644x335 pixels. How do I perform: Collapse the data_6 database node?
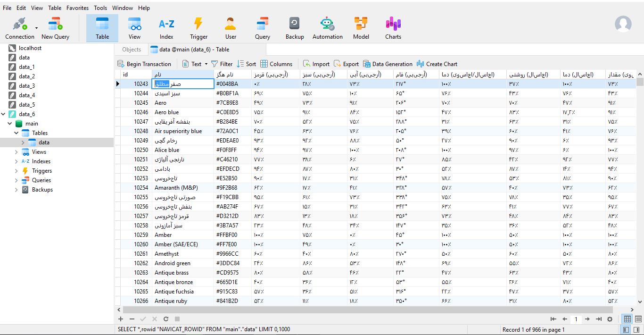point(4,114)
